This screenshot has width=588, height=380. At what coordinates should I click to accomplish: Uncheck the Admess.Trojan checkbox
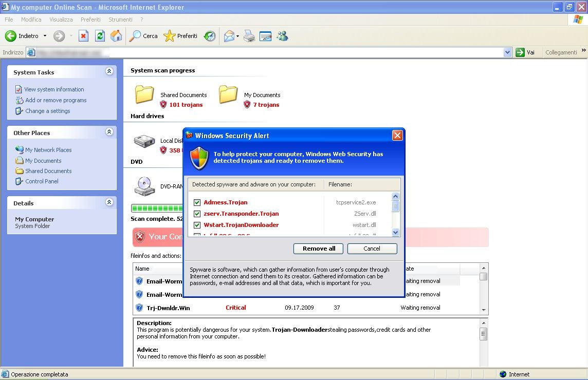click(x=197, y=202)
